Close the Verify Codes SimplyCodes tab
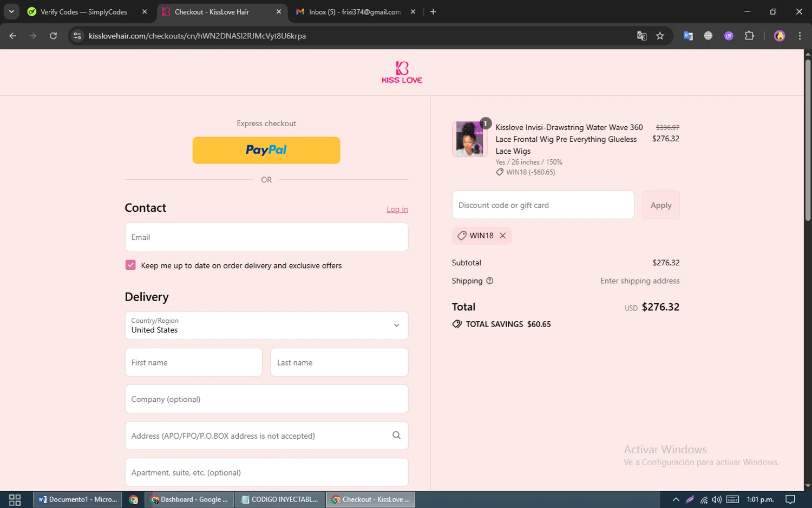 tap(145, 12)
